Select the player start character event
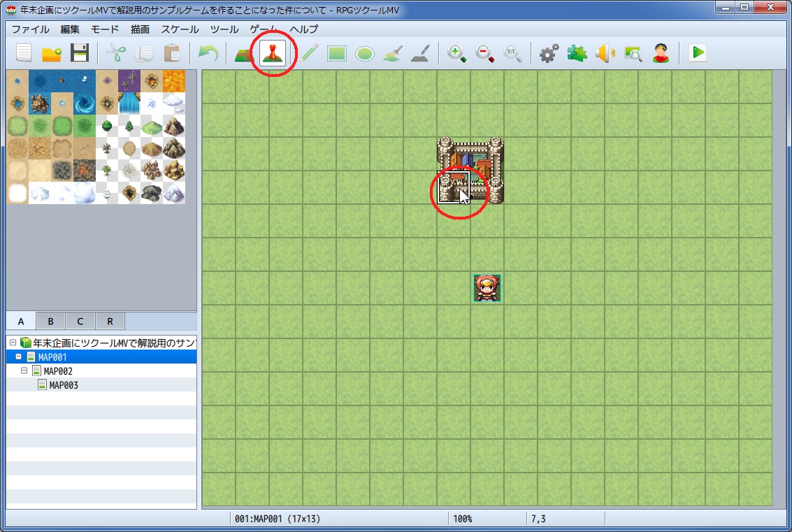 click(487, 288)
